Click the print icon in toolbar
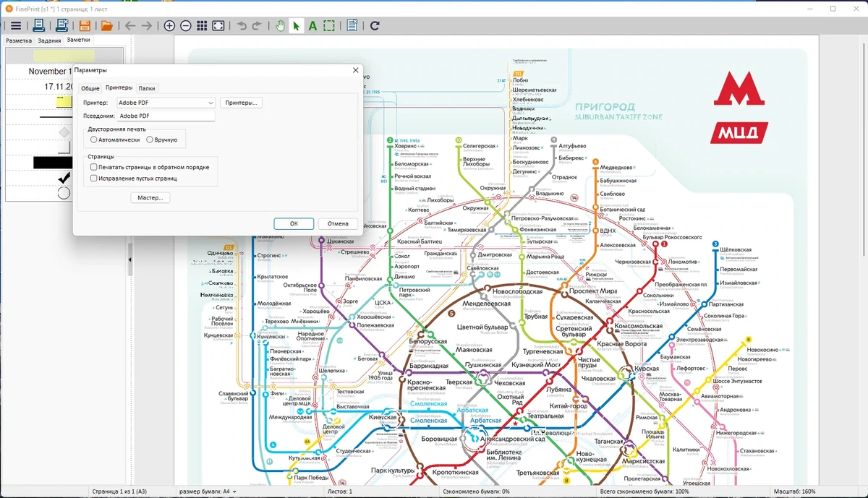 pos(39,26)
